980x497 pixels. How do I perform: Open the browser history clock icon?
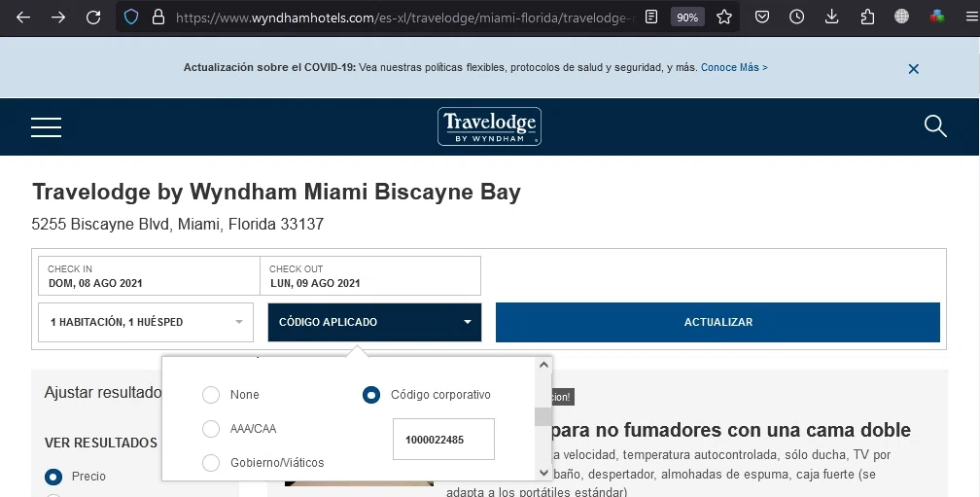796,17
